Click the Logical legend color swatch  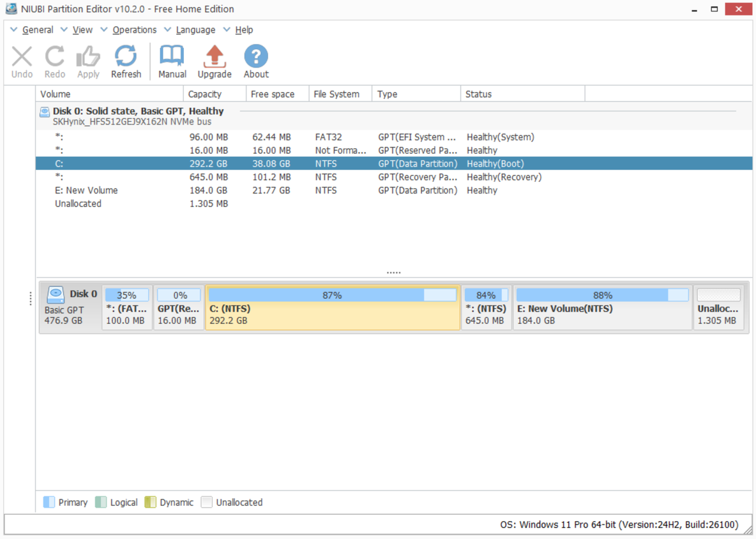click(101, 502)
